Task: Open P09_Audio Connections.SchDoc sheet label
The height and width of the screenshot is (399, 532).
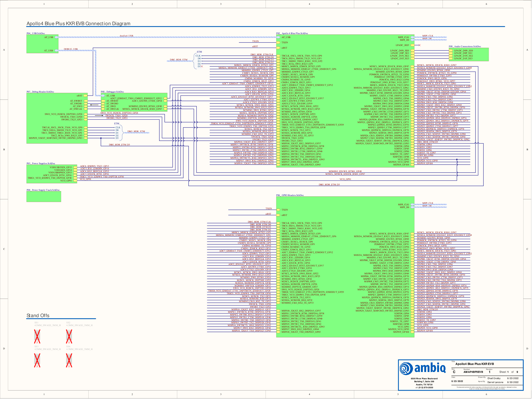Action: click(x=465, y=46)
